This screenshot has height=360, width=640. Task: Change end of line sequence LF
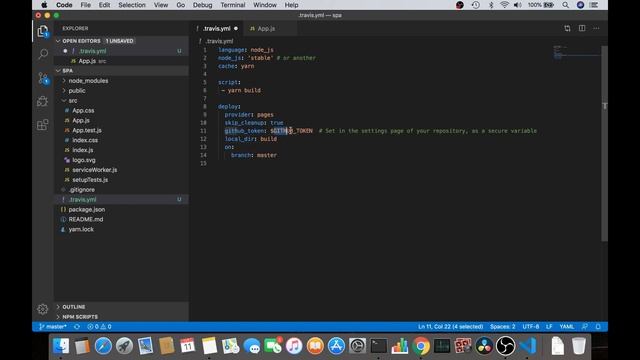[x=549, y=327]
